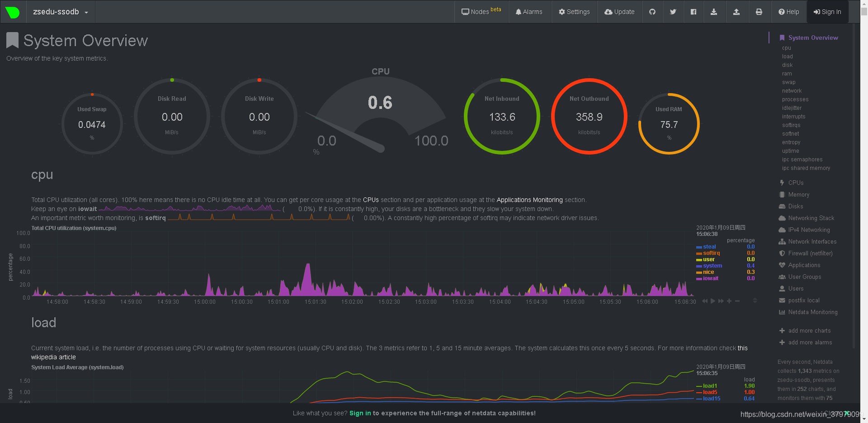Toggle load1 in the load chart legend
Viewport: 868px width, 423px height.
pos(710,386)
